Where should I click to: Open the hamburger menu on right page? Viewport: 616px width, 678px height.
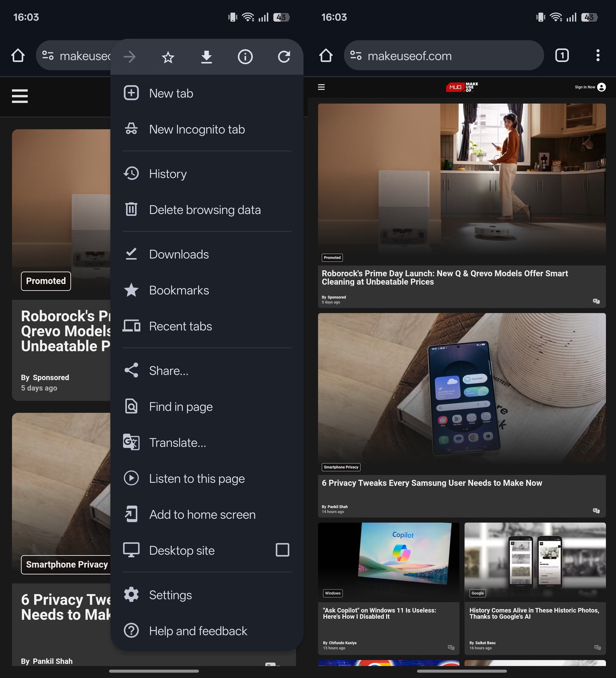321,87
